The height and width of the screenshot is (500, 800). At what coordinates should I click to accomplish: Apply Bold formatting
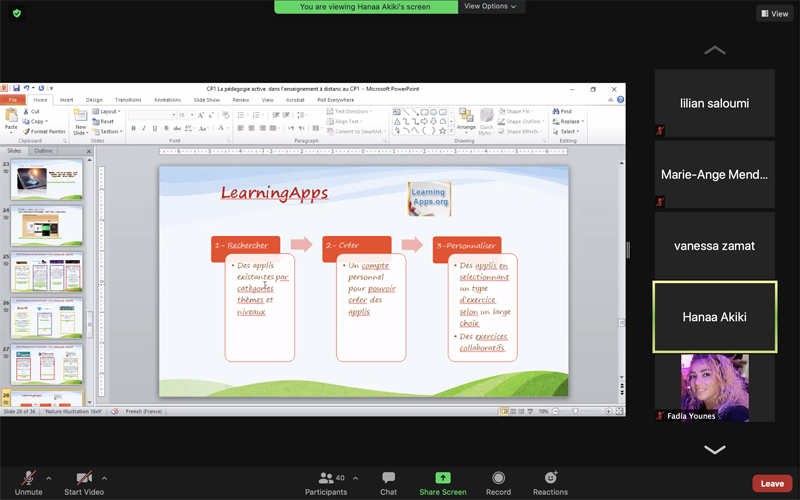click(x=134, y=128)
